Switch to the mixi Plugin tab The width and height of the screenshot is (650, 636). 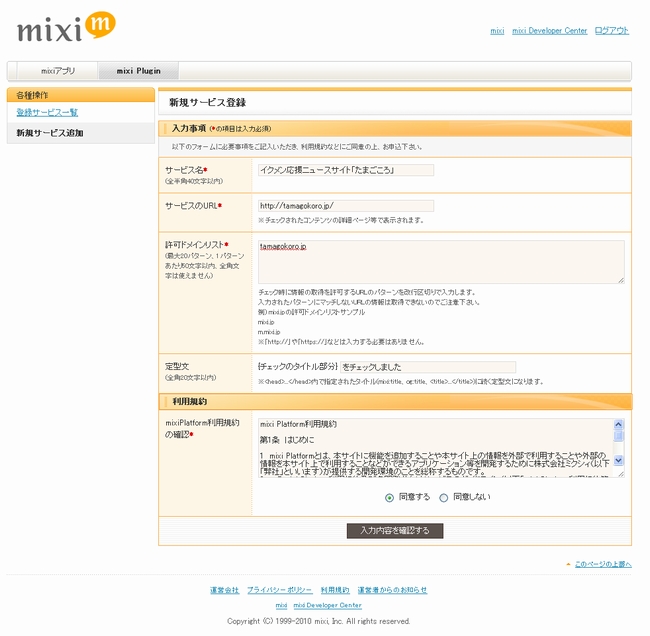[138, 71]
